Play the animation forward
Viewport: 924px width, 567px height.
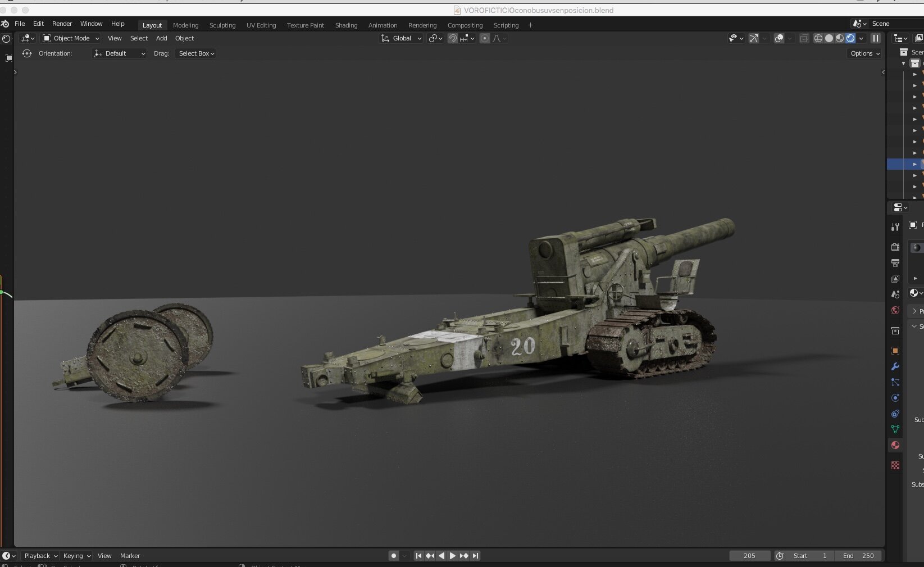tap(452, 556)
